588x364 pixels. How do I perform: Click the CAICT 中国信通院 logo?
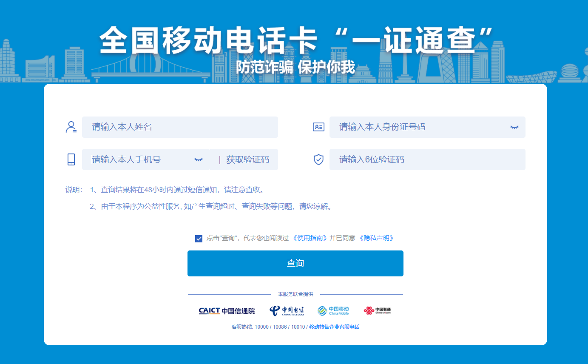(227, 311)
